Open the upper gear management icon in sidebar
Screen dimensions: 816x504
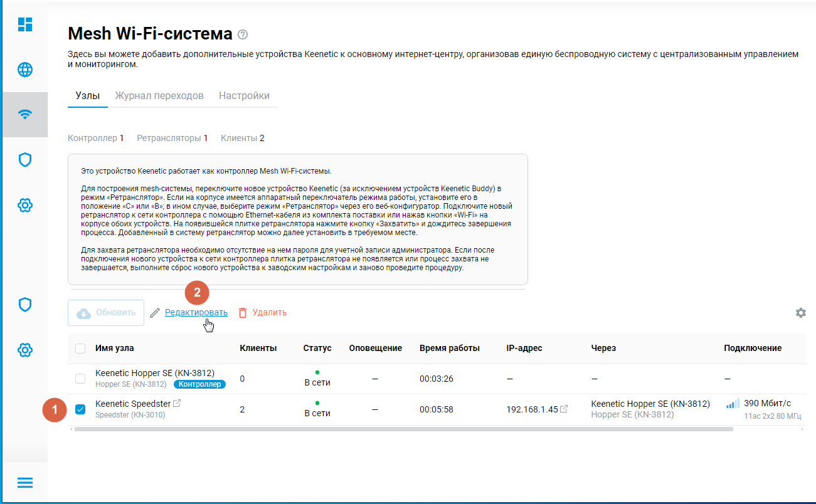[x=25, y=205]
